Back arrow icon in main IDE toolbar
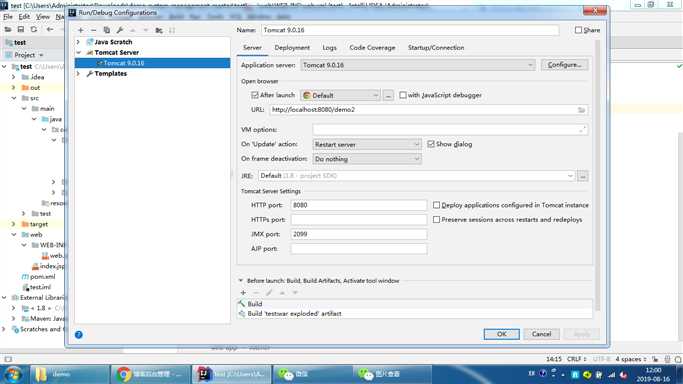Screen dimensions: 683x384 point(50,29)
